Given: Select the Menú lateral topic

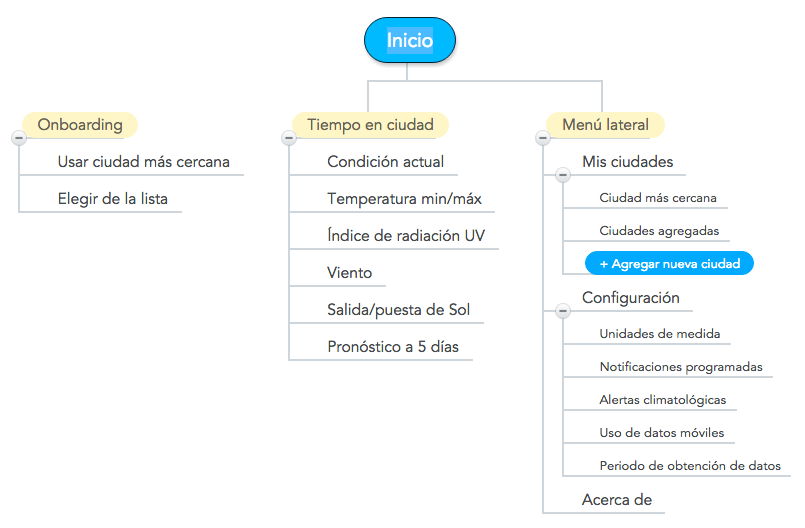Looking at the screenshot, I should (x=605, y=125).
